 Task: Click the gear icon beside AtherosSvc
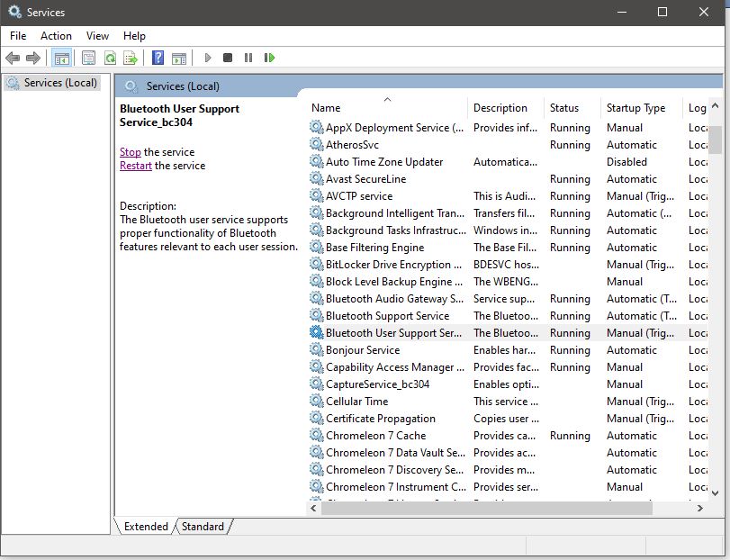(317, 144)
